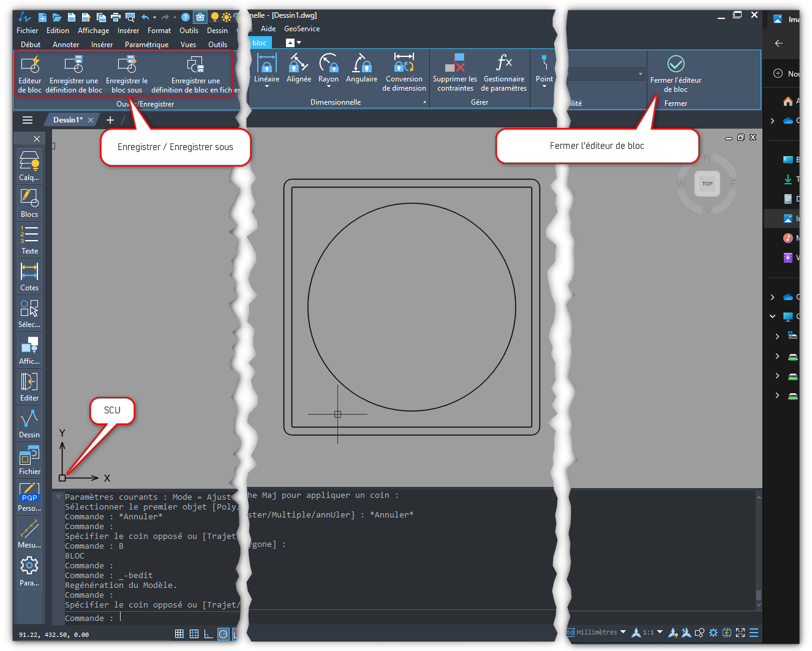
Task: Expand the Point tool dropdown
Action: tap(544, 86)
